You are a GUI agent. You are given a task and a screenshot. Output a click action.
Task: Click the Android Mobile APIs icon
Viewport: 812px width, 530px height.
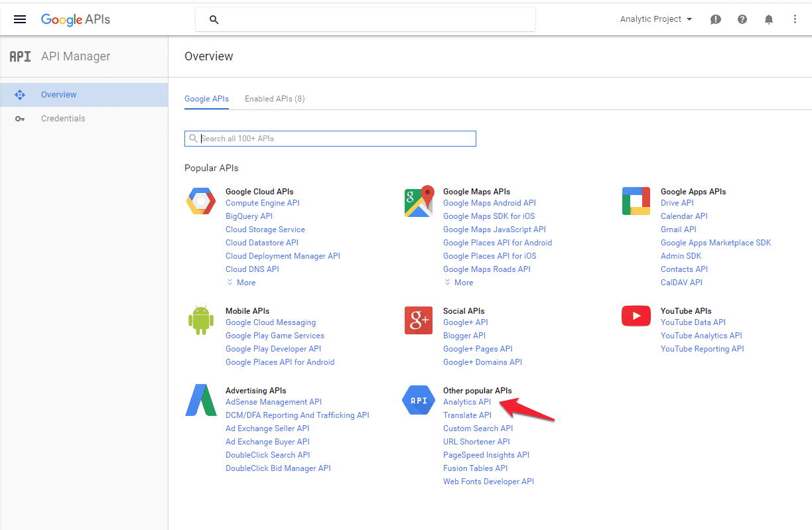click(201, 320)
